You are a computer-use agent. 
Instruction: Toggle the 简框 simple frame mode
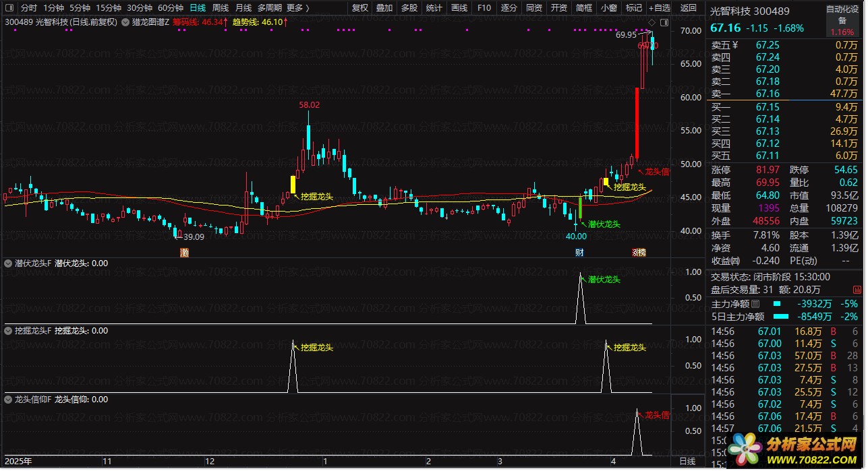click(x=584, y=8)
